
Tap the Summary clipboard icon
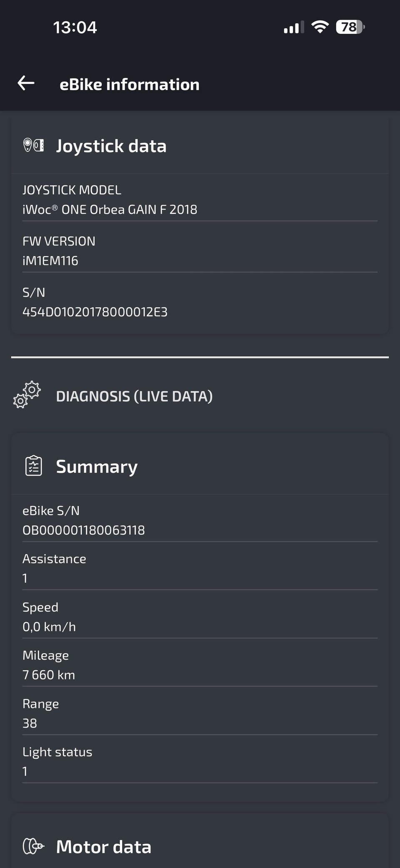pos(34,465)
